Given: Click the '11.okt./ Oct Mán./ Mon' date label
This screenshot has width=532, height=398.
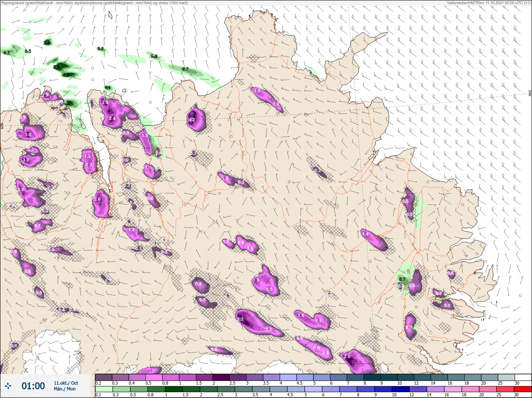Looking at the screenshot, I should coord(66,386).
